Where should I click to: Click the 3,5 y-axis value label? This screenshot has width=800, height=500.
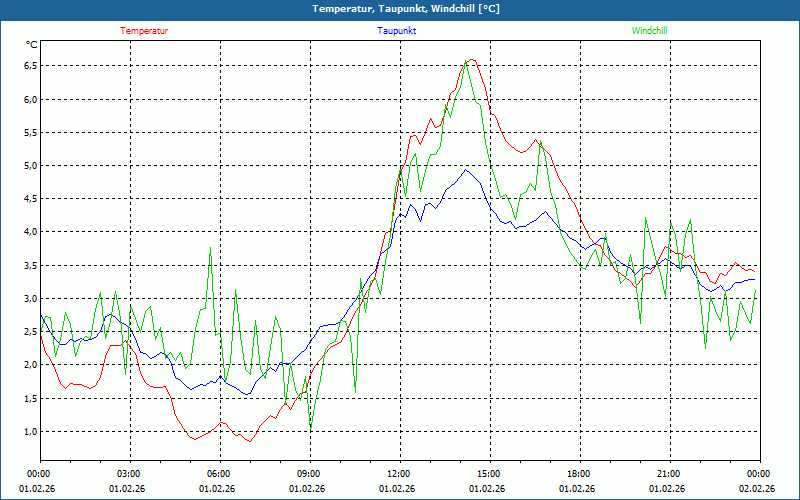(x=30, y=265)
